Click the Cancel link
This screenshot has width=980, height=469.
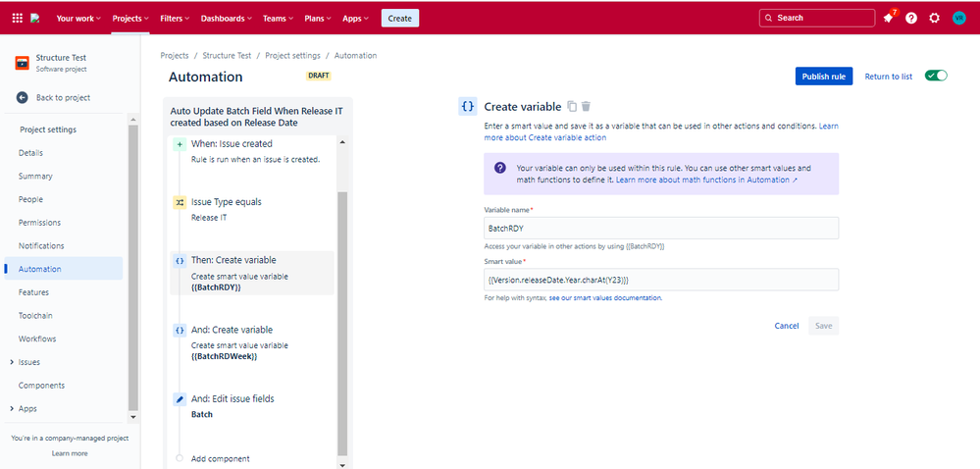click(x=786, y=326)
